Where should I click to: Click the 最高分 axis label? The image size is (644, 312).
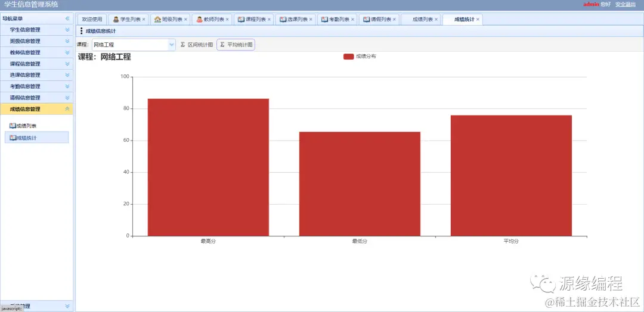[x=208, y=242]
